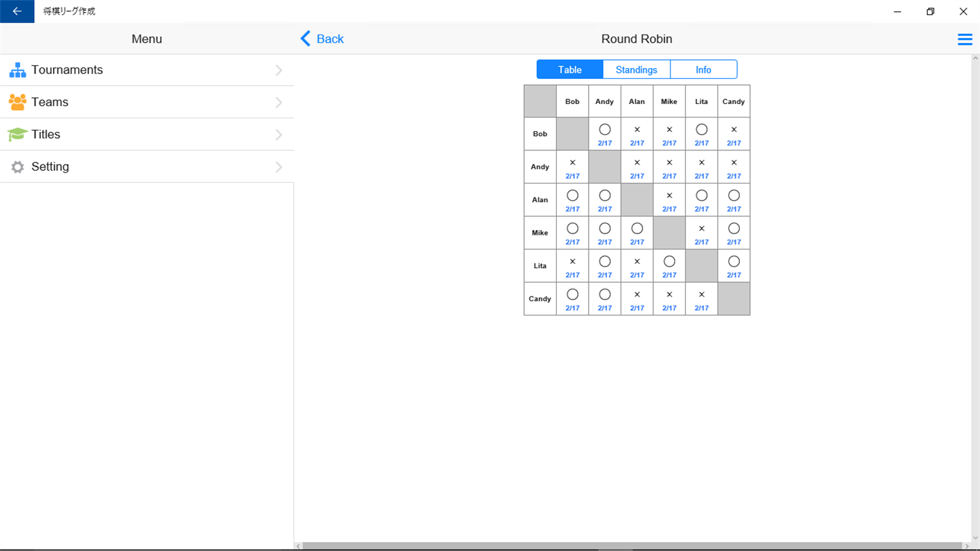Open the Titles menu item

pyautogui.click(x=147, y=135)
